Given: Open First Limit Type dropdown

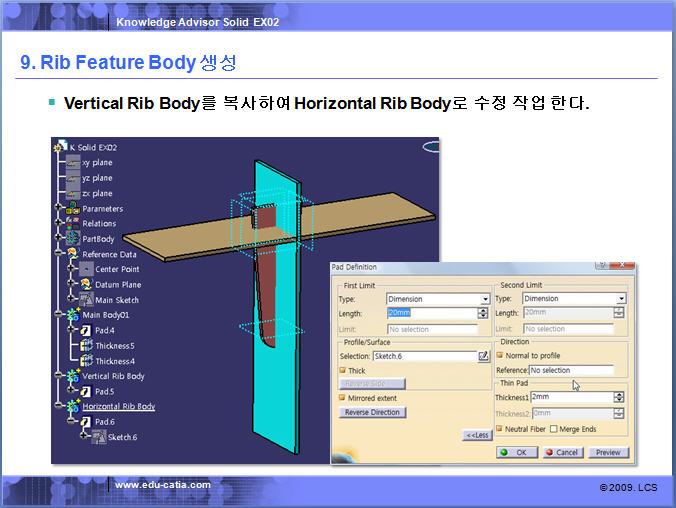Looking at the screenshot, I should (x=485, y=299).
